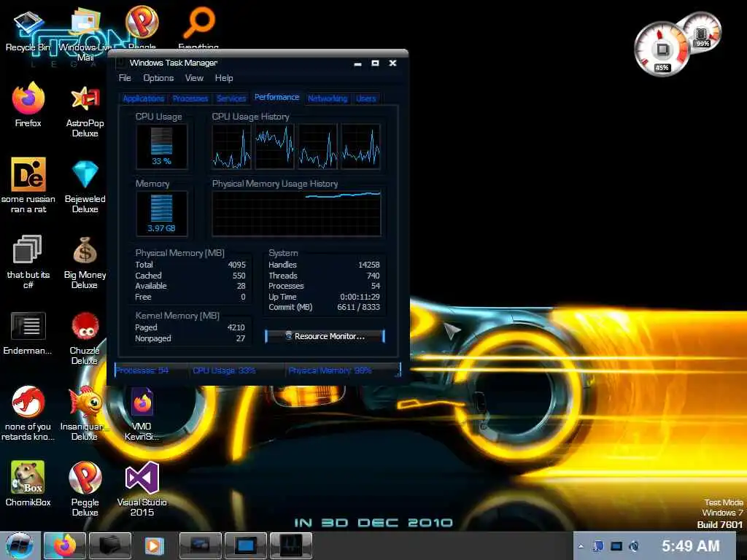Click the taskbar clock showing 5:49 AM
The width and height of the screenshot is (747, 560).
(690, 546)
